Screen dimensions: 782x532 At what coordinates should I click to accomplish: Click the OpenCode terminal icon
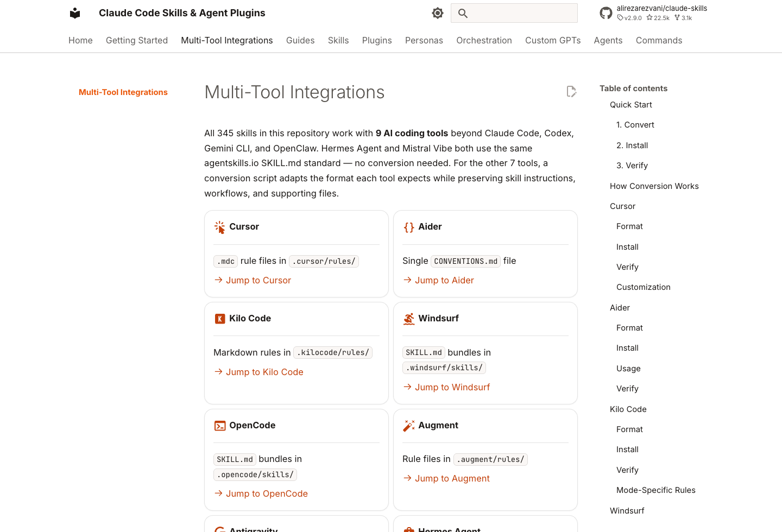pyautogui.click(x=219, y=426)
